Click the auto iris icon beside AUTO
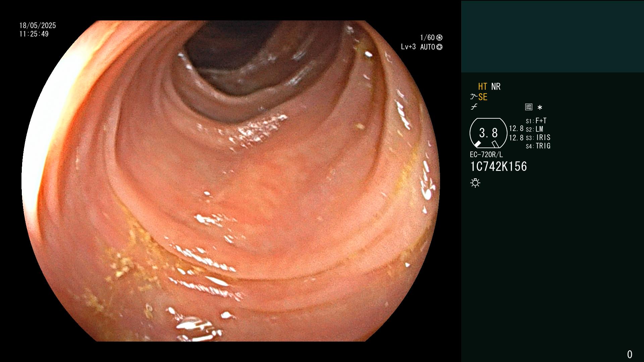Screen dimensions: 644x362 point(439,47)
